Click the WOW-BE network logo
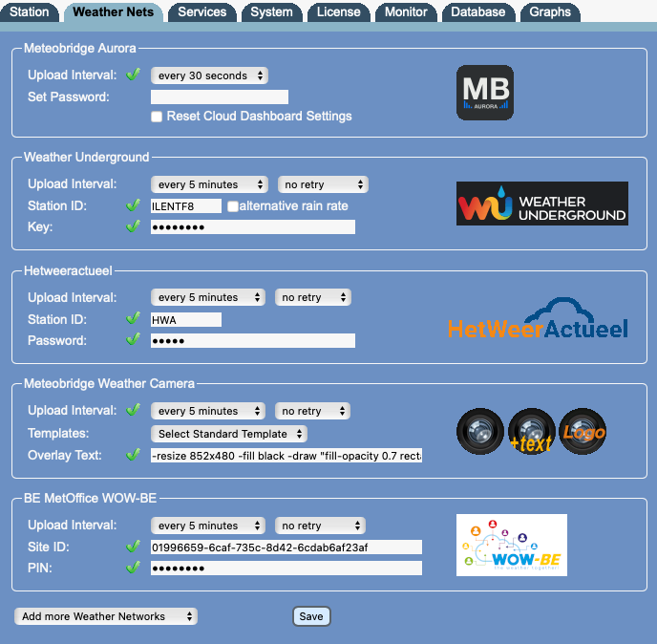 pyautogui.click(x=511, y=545)
